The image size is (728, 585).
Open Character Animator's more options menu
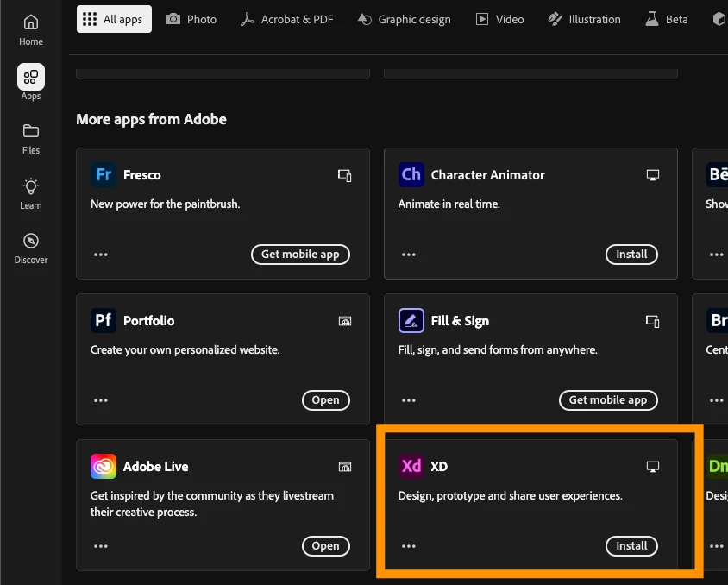[x=409, y=255]
